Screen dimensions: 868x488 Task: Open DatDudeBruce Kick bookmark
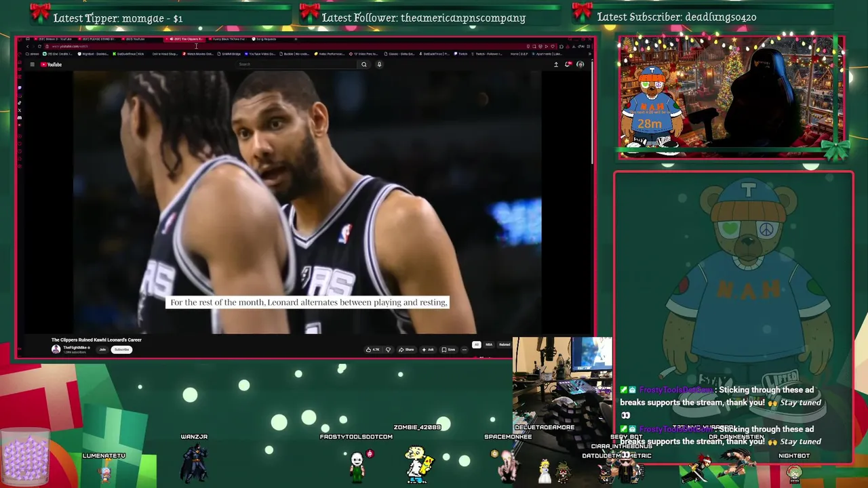(x=128, y=54)
